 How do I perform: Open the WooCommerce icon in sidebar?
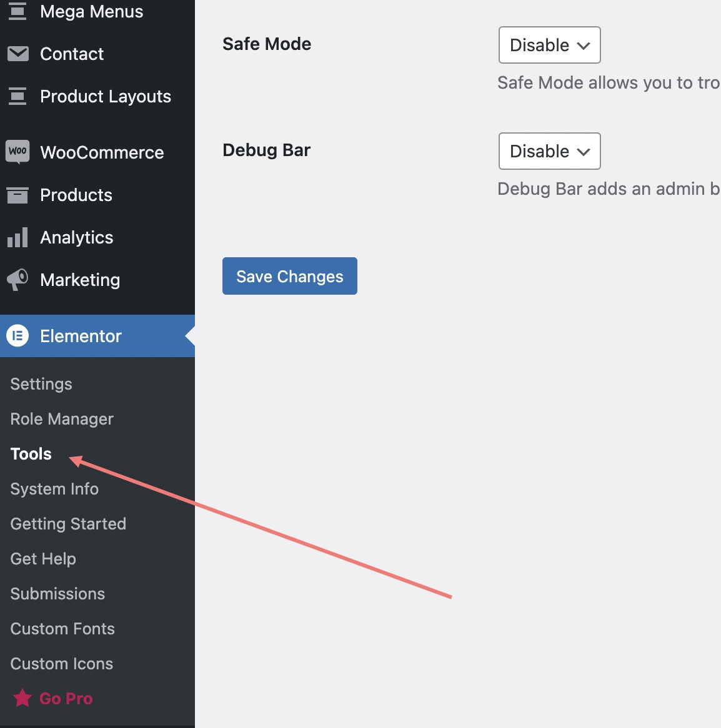point(17,152)
